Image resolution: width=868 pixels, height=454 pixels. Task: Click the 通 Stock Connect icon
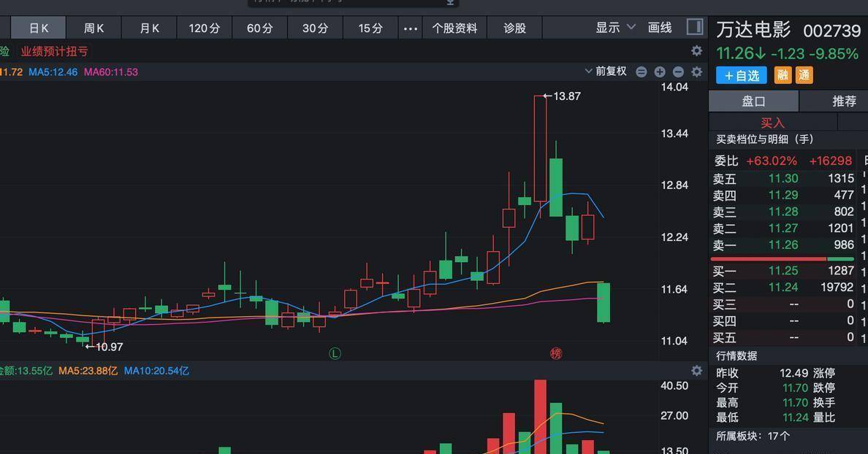[x=803, y=74]
